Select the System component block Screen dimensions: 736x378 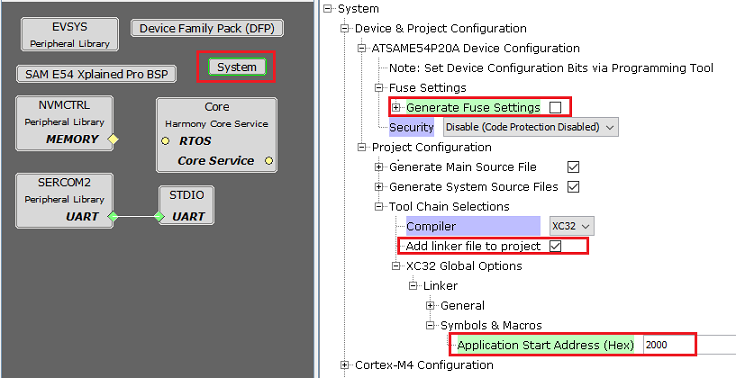[237, 67]
